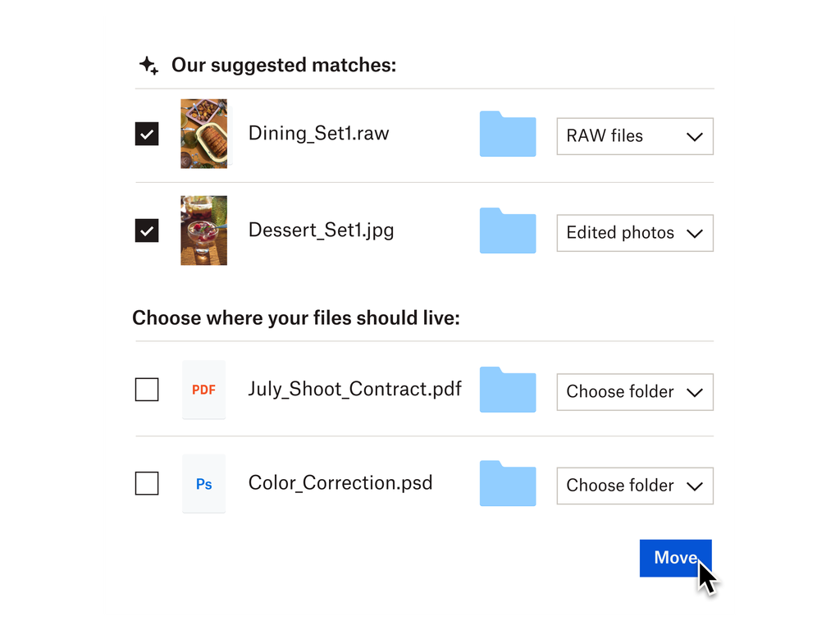Expand the Edited photos dropdown
Image resolution: width=840 pixels, height=630 pixels.
point(634,233)
